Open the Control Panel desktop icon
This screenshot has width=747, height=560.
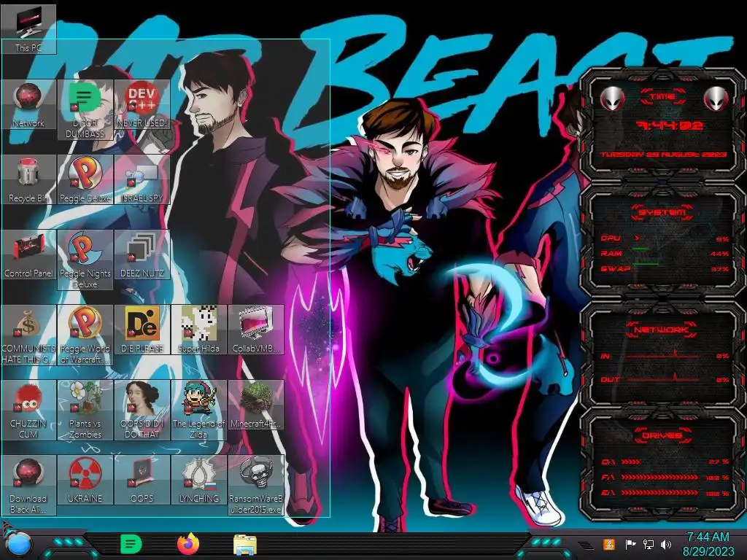[x=28, y=254]
